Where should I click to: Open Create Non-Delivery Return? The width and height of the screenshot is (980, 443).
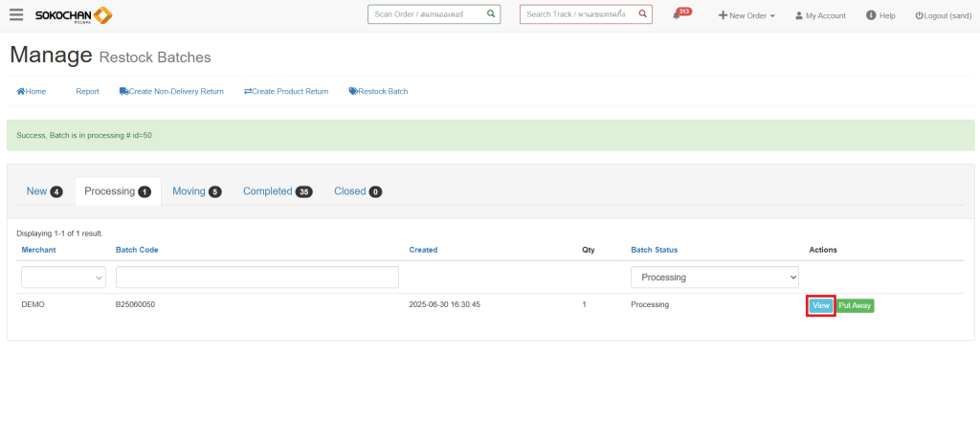pyautogui.click(x=171, y=92)
